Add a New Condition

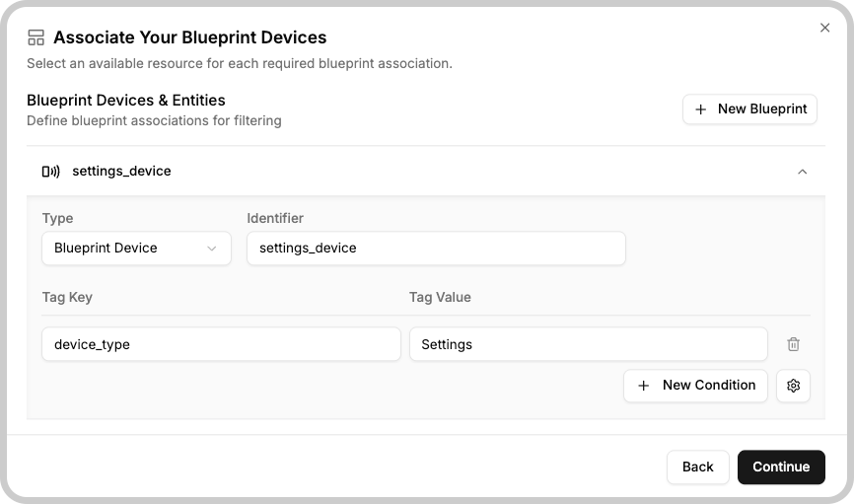[x=695, y=386]
